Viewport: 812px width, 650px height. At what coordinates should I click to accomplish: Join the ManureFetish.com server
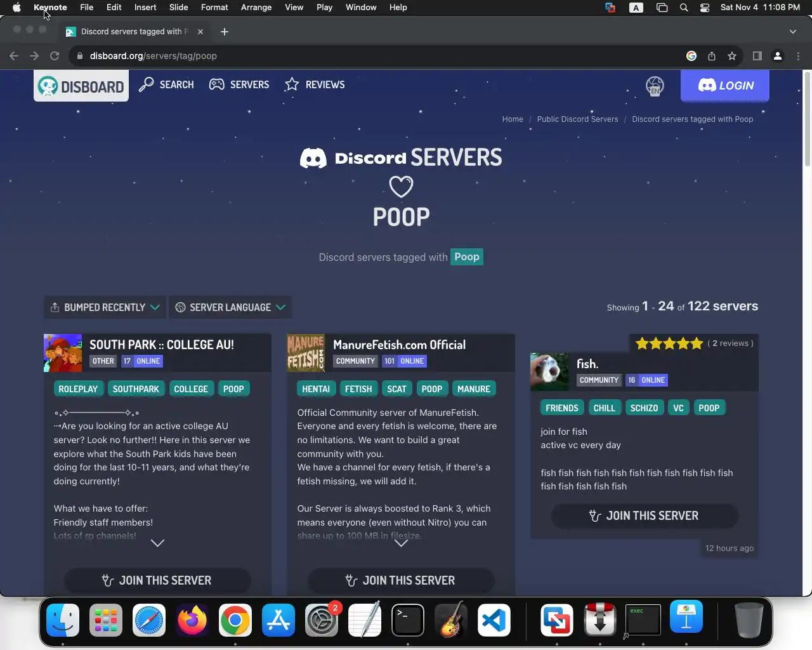(401, 580)
